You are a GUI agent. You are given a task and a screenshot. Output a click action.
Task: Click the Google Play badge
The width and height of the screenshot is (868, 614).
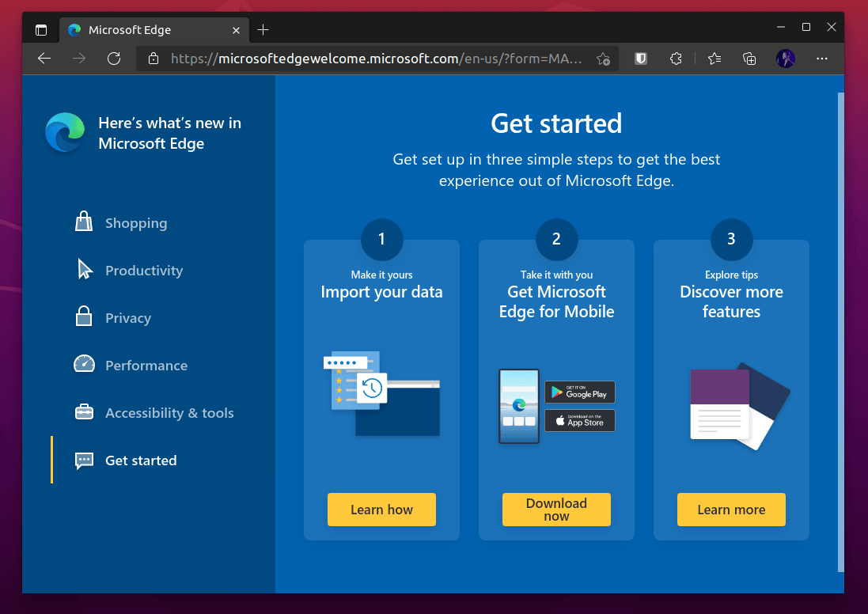coord(579,392)
